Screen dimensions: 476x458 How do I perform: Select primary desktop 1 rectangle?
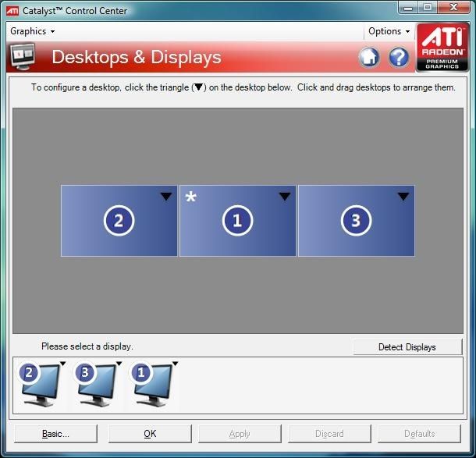point(238,221)
